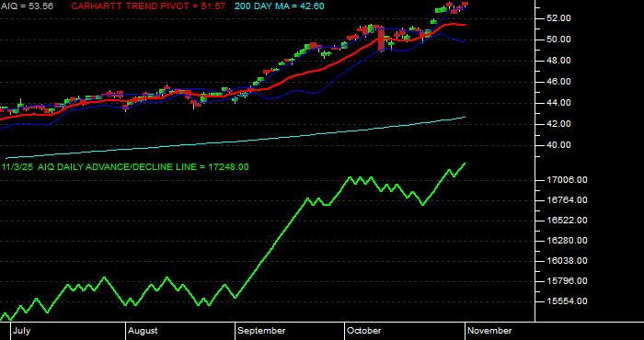Click the tall red candlestick in early October
The image size is (644, 340).
click(x=381, y=39)
